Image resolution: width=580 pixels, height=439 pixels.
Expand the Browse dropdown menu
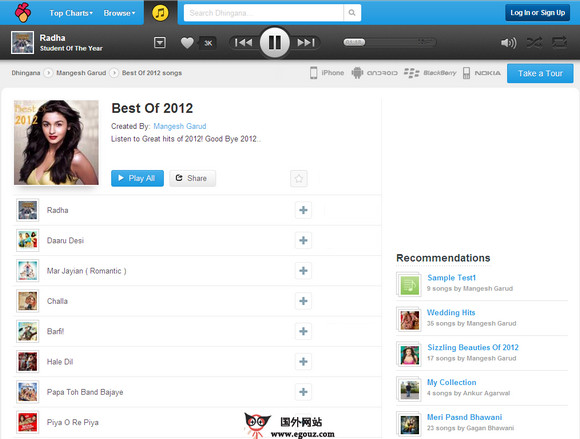pos(119,13)
